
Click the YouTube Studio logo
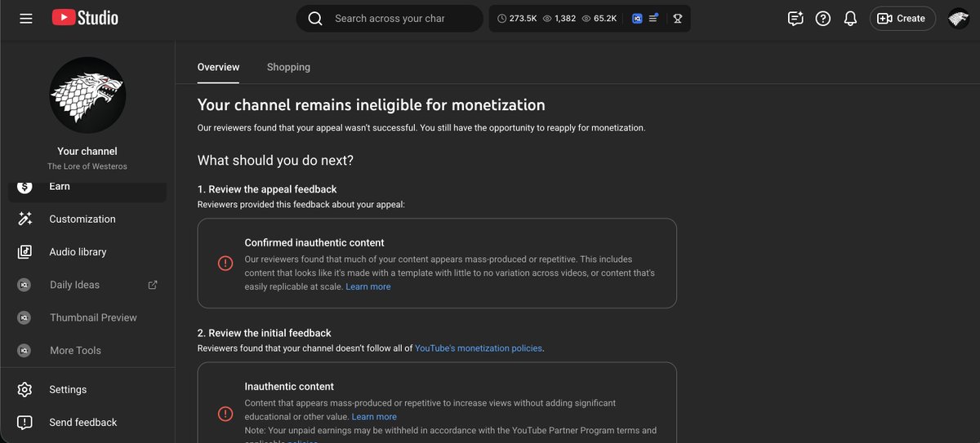pos(85,18)
